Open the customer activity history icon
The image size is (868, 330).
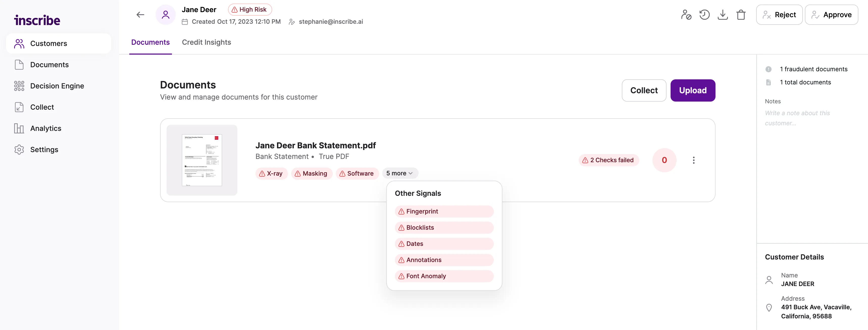click(704, 14)
